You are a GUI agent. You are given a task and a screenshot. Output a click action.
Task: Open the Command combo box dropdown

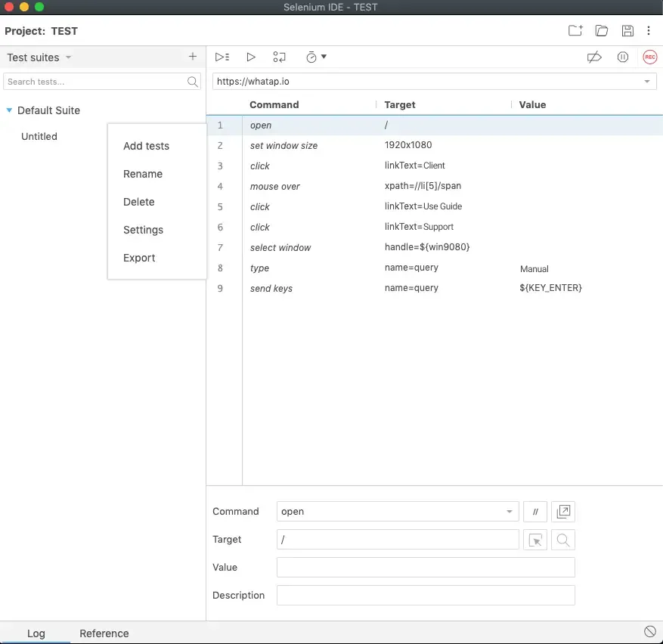click(x=509, y=512)
